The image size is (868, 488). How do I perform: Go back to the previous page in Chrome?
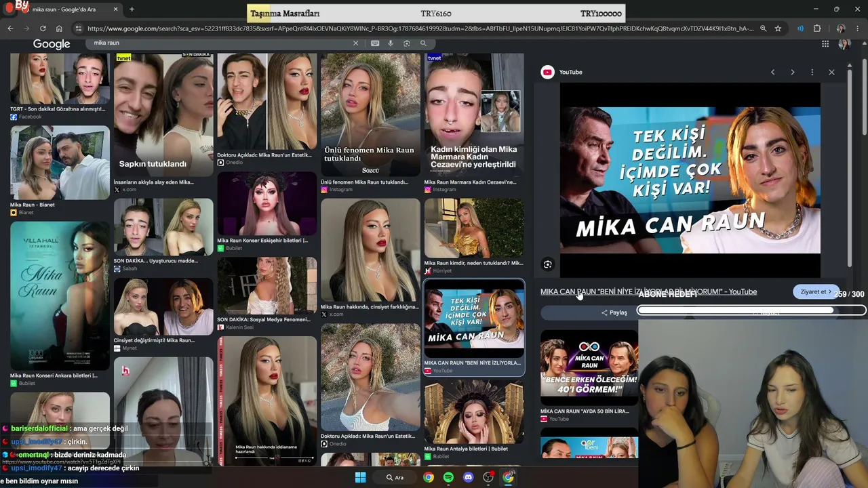tap(10, 28)
